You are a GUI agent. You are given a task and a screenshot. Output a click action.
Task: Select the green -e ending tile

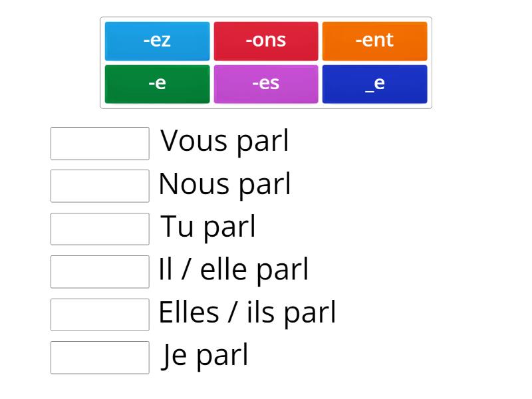point(157,84)
